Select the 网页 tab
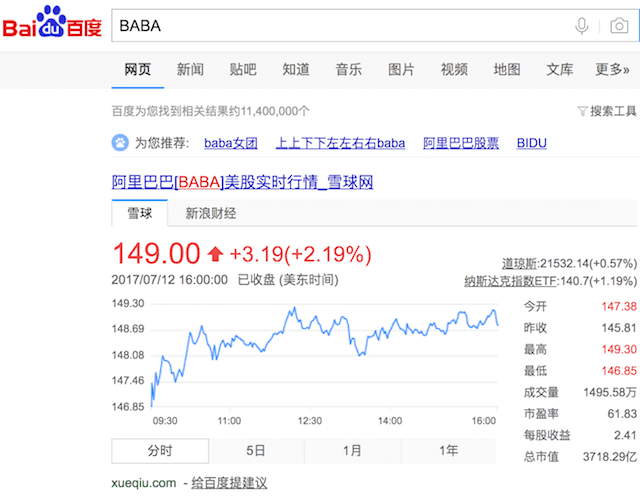This screenshot has height=496, width=640. pos(138,69)
